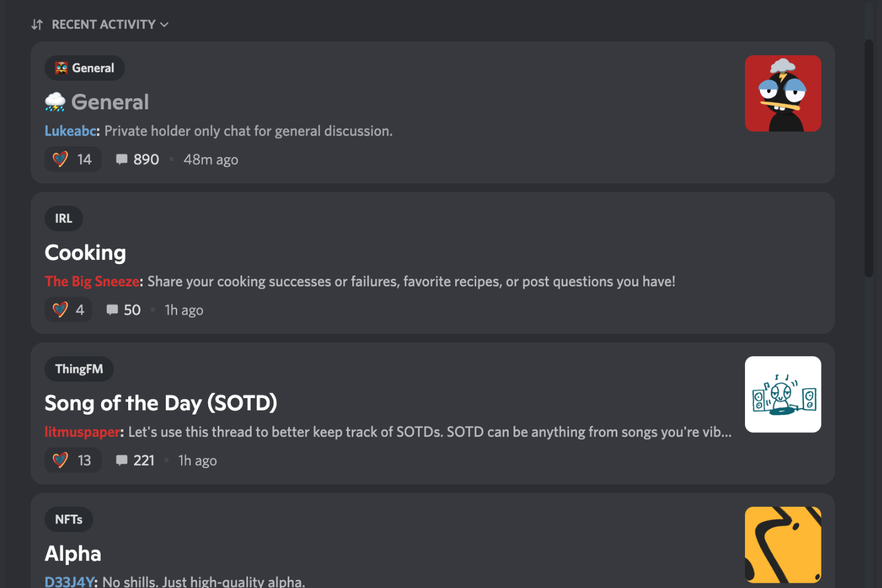Toggle the heart reaction on General post
The height and width of the screenshot is (588, 882).
(73, 159)
